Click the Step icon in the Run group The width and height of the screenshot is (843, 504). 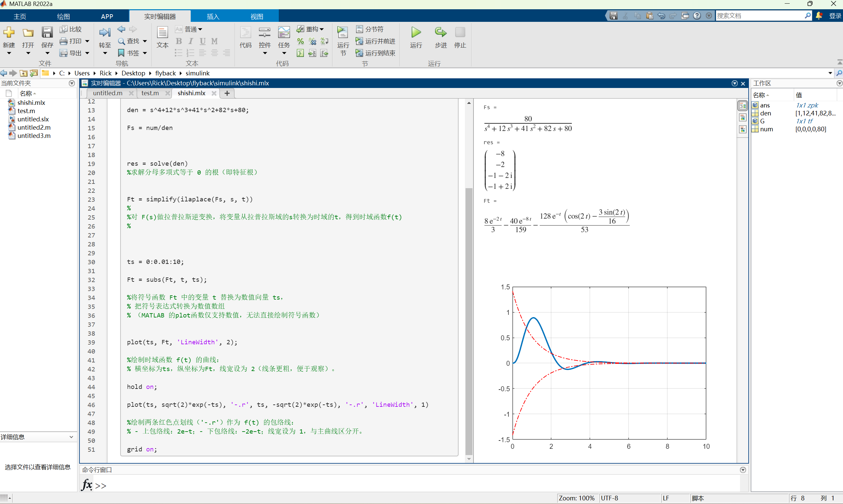tap(440, 33)
